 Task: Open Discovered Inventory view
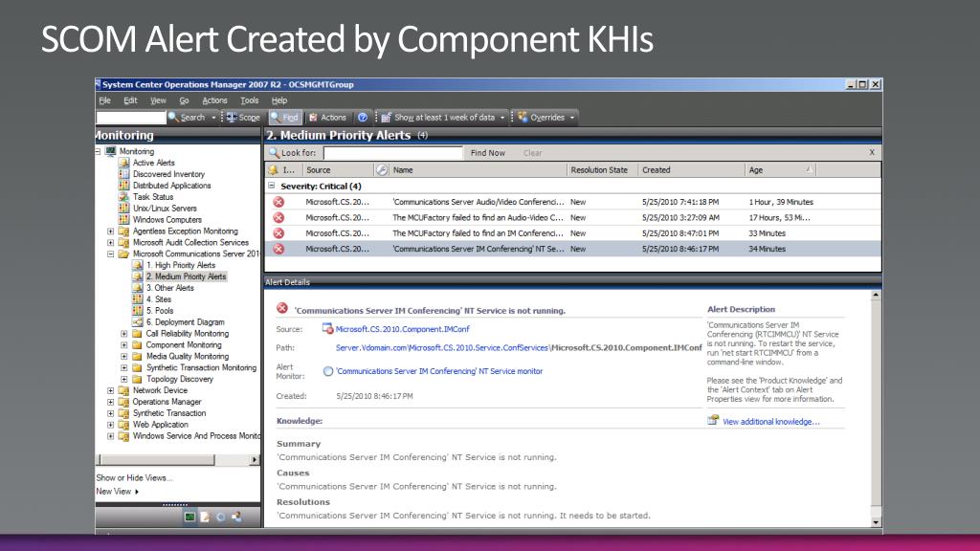click(x=168, y=174)
